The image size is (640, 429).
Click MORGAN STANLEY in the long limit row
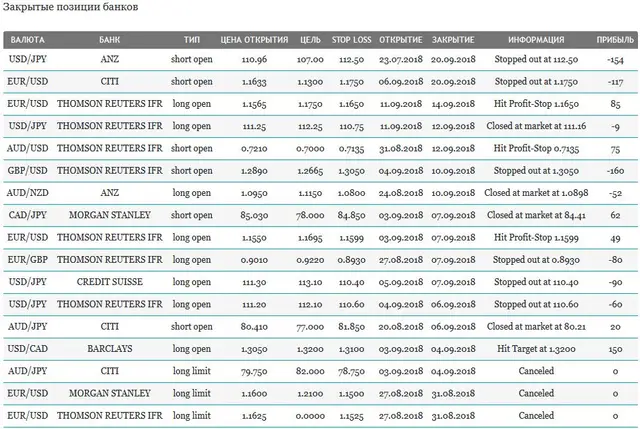(109, 393)
